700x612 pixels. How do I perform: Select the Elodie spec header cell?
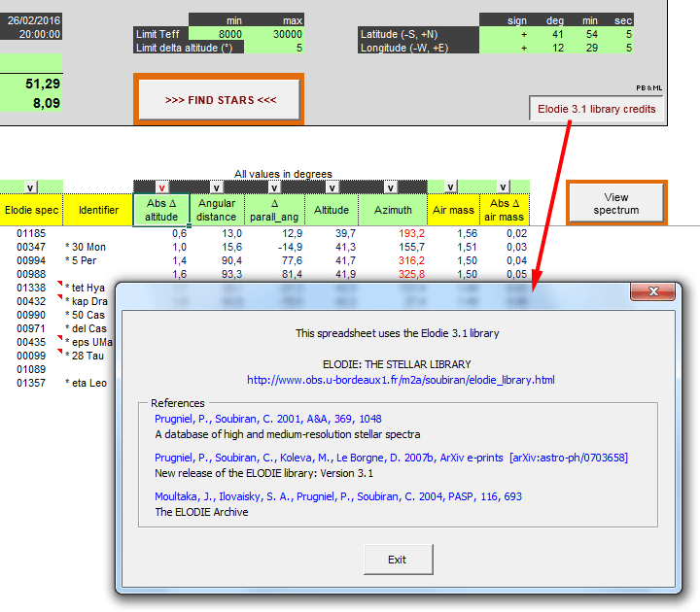[x=31, y=210]
